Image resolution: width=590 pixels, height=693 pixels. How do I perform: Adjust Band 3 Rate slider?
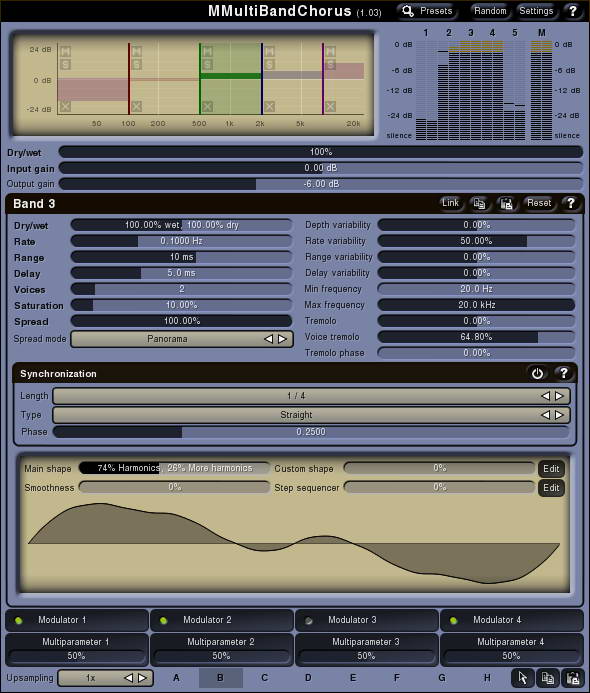coord(181,241)
